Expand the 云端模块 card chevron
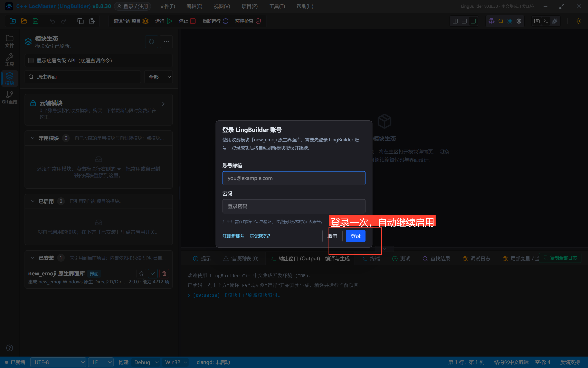This screenshot has height=368, width=588. tap(163, 104)
